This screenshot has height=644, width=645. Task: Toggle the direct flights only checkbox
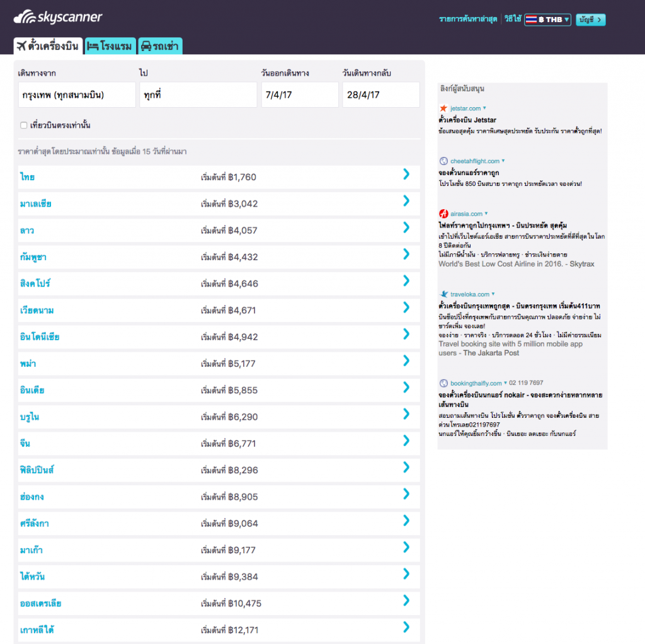click(23, 125)
